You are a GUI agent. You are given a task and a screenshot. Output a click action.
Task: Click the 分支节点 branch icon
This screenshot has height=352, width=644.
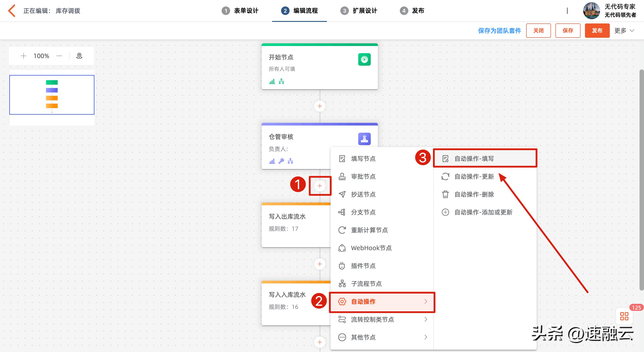[342, 212]
